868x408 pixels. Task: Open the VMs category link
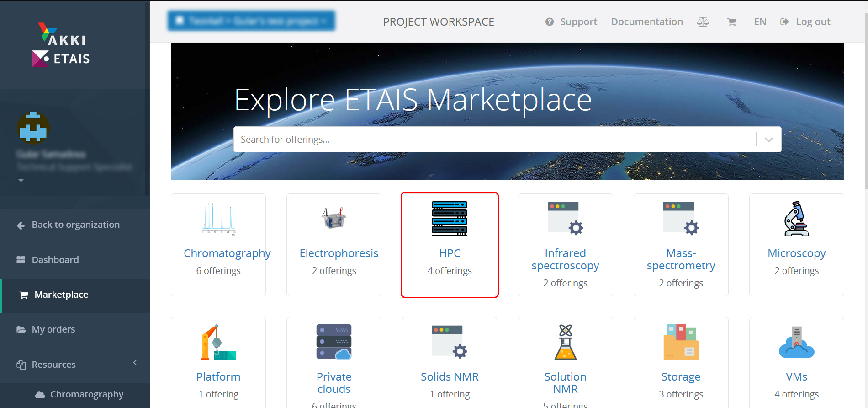[797, 377]
